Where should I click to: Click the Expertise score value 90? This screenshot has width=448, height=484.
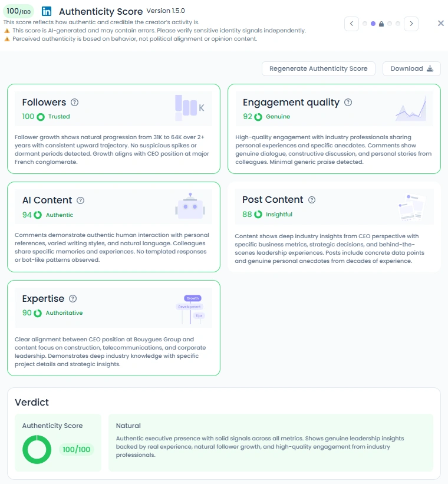click(27, 313)
